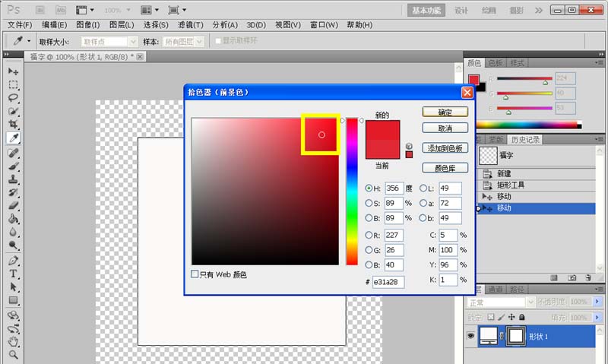
Task: Hide the 形状 1 layer
Action: point(470,336)
